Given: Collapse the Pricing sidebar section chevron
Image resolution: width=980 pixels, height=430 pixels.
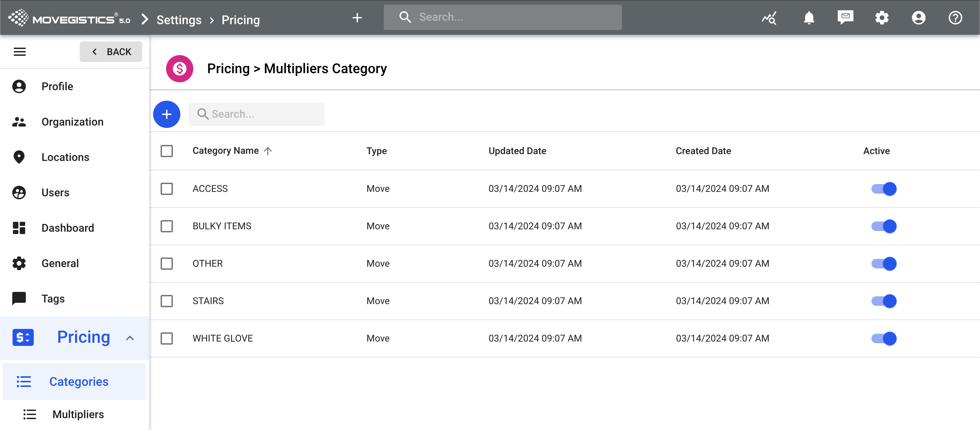Looking at the screenshot, I should [130, 337].
